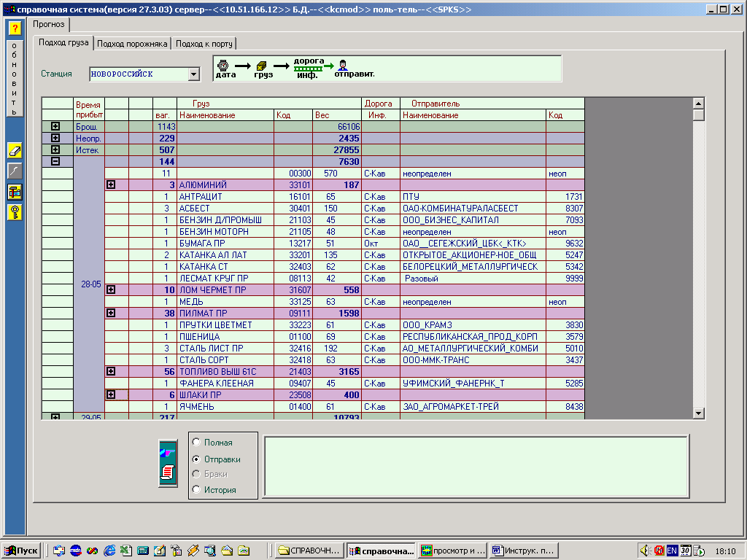747x560 pixels.
Task: Click the red document sheet icon below the hand
Action: point(168,472)
